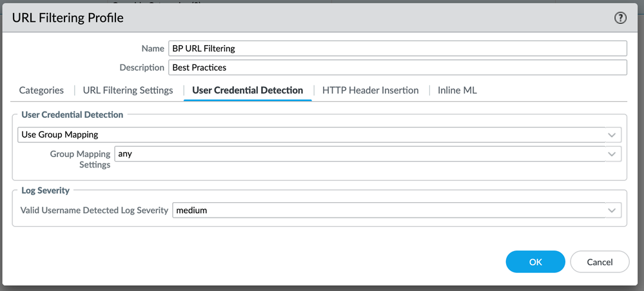Click the URL Filtering Profile dialog title

68,18
